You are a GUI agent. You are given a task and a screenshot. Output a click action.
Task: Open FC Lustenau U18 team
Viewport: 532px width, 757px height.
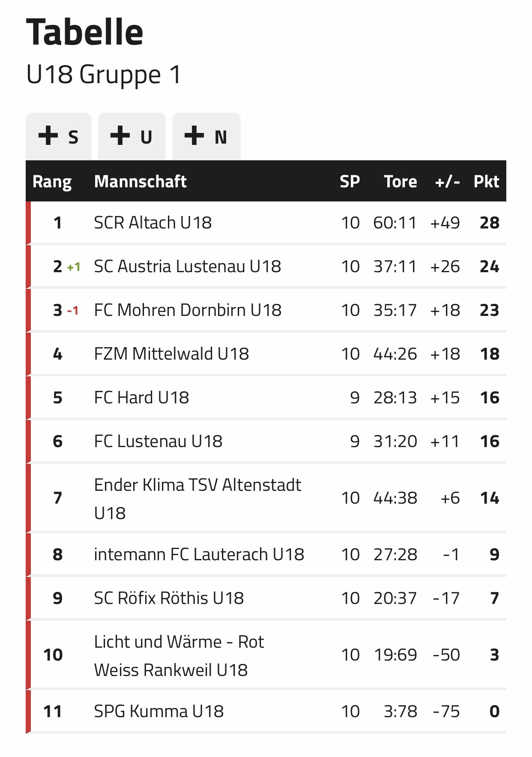click(158, 441)
